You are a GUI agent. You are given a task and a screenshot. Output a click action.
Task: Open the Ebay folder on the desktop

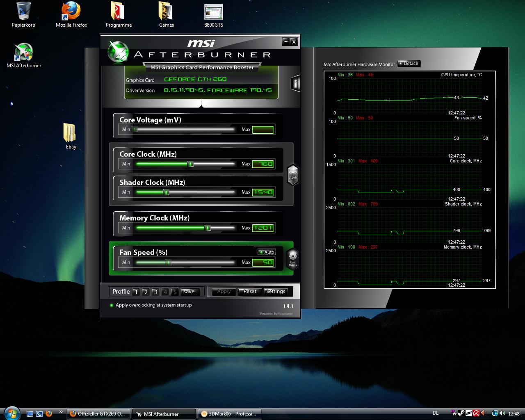pyautogui.click(x=71, y=136)
